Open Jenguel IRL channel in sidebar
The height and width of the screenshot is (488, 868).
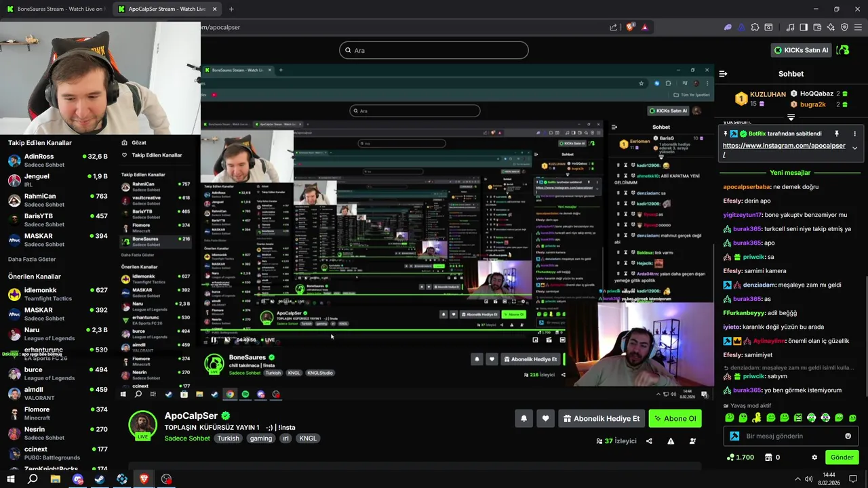tap(58, 180)
